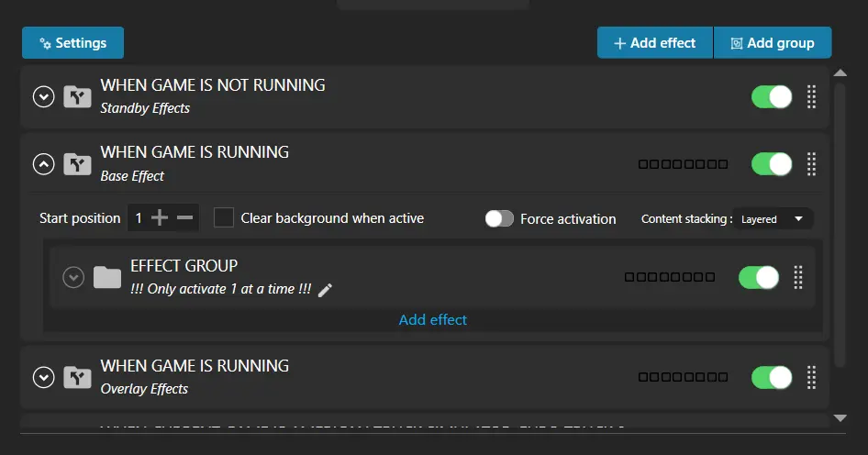
Task: Enable the Force activation switch
Action: coord(499,218)
